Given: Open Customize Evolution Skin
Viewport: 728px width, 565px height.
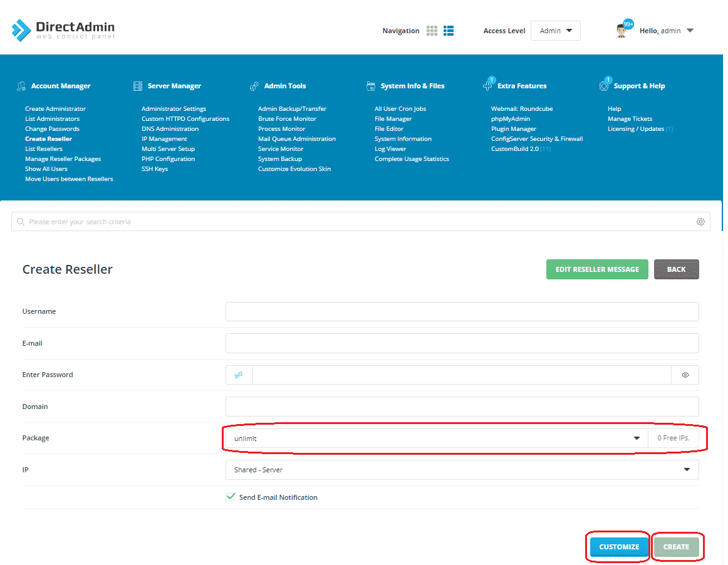Looking at the screenshot, I should [x=294, y=169].
